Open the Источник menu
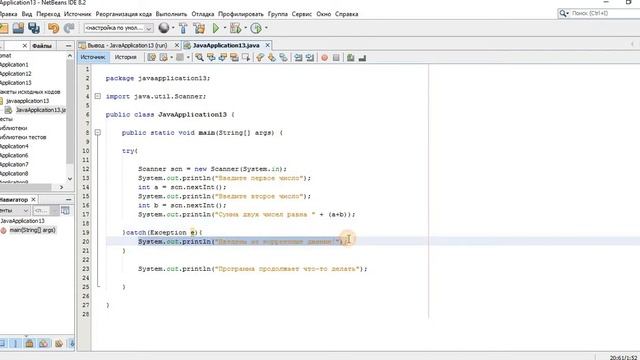The image size is (640, 360). pyautogui.click(x=78, y=14)
